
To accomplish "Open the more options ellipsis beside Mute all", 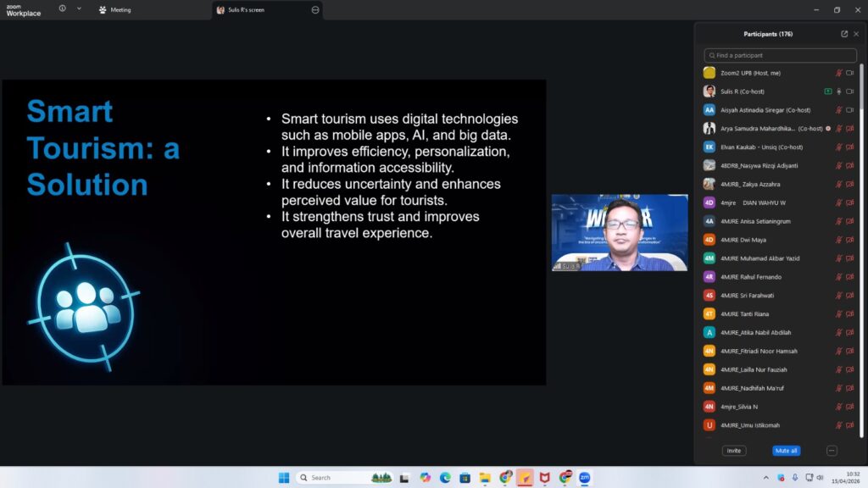I will [x=832, y=451].
